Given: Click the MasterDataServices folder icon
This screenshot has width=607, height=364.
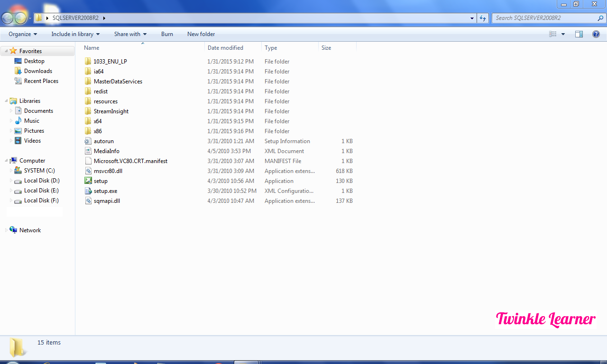Looking at the screenshot, I should [88, 82].
